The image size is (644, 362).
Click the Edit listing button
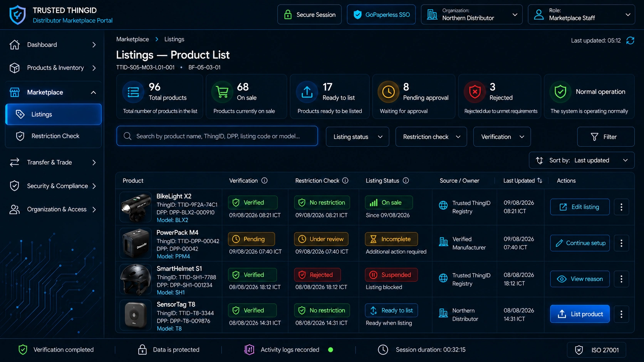pos(580,207)
